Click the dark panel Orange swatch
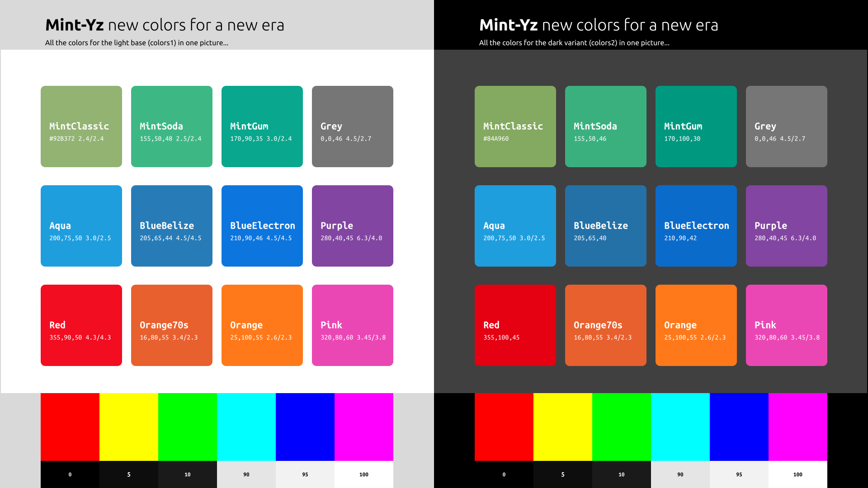Image resolution: width=868 pixels, height=488 pixels. [696, 325]
